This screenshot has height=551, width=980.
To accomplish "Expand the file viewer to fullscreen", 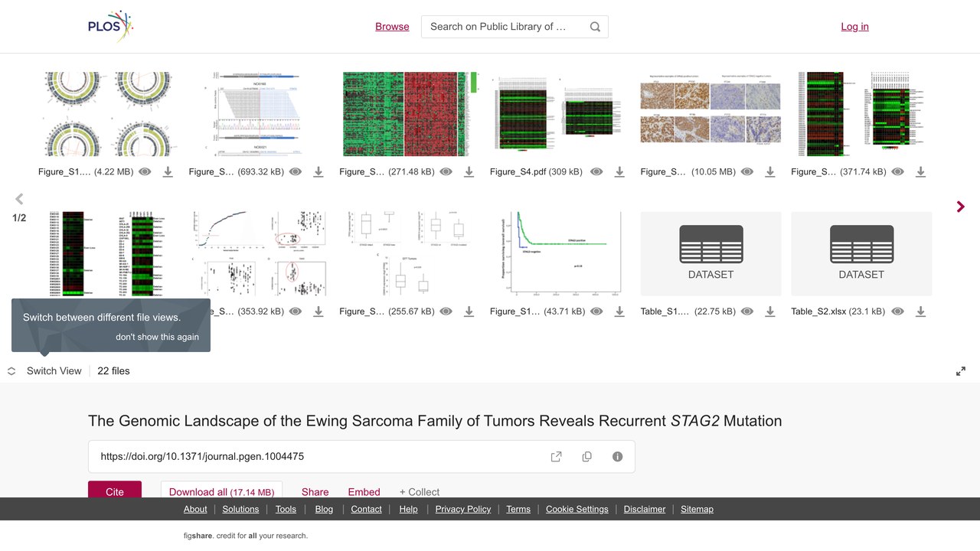I will point(961,371).
